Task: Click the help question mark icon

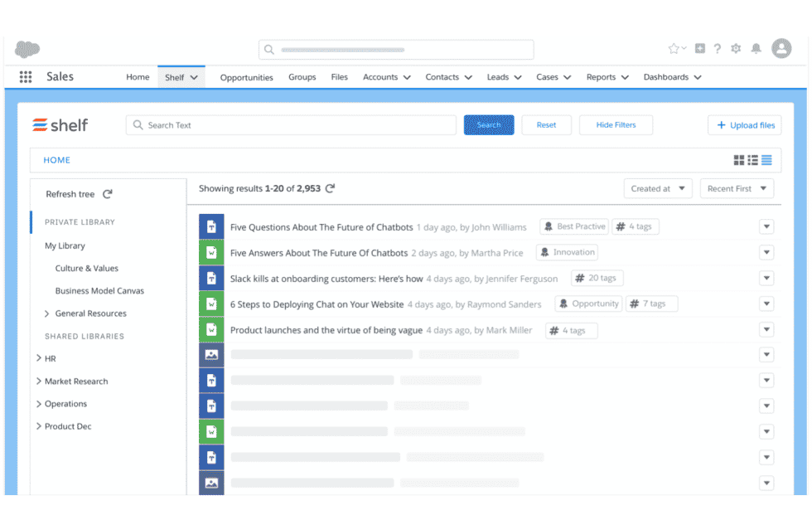Action: click(x=718, y=49)
